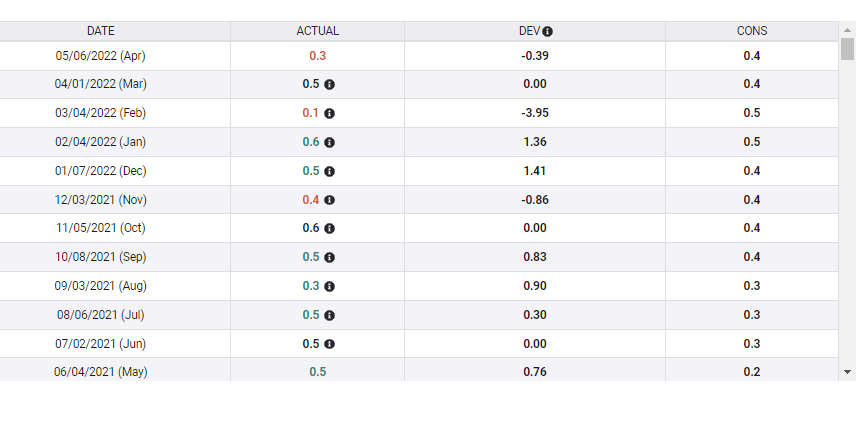Click the DEV column header label
The width and height of the screenshot is (867, 428).
tap(529, 31)
